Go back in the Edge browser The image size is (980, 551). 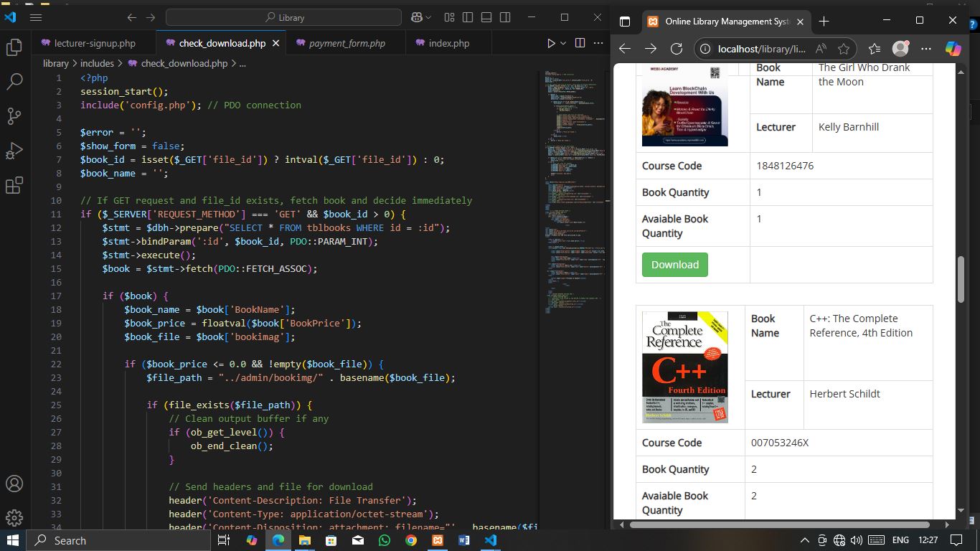point(625,49)
